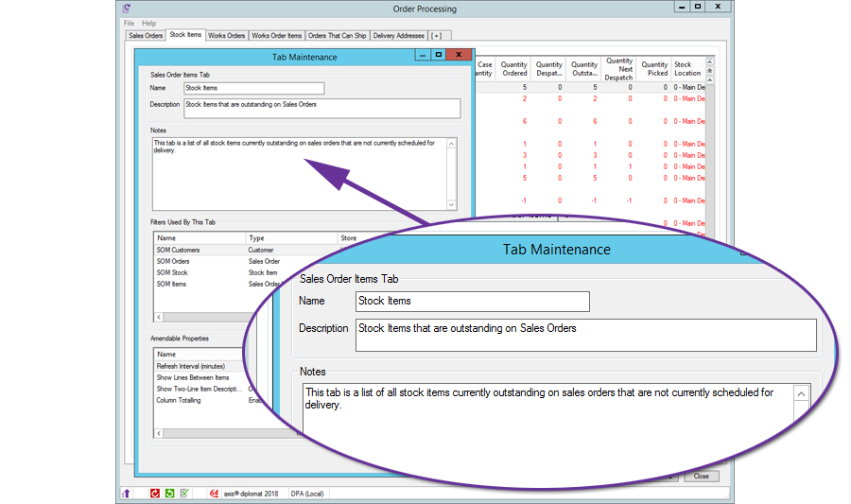Click the green refresh icon in status bar
The image size is (851, 504).
pyautogui.click(x=169, y=494)
